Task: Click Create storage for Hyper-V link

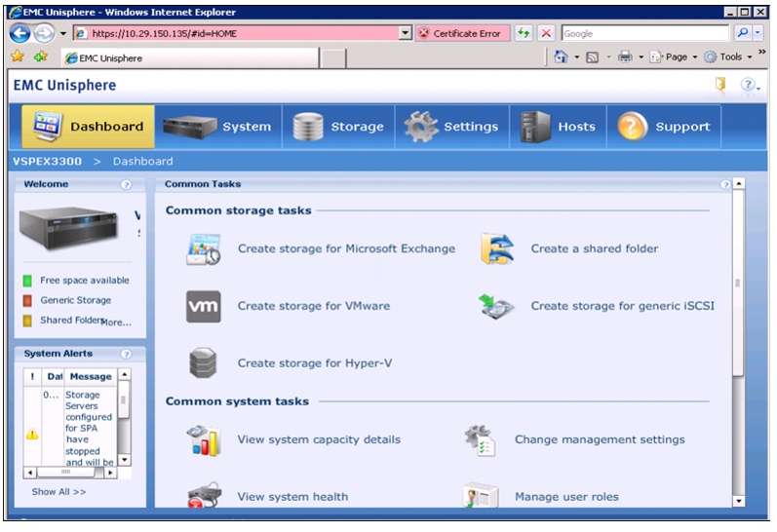Action: (x=315, y=363)
